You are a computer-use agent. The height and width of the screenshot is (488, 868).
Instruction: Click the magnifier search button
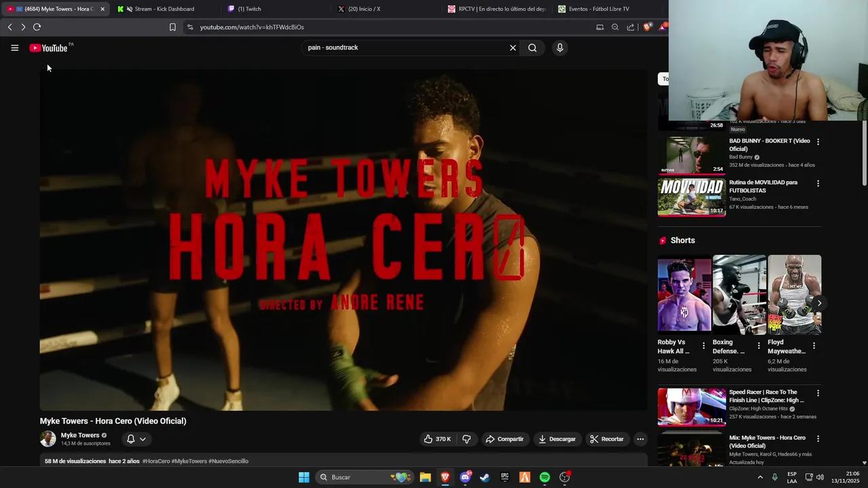click(532, 47)
